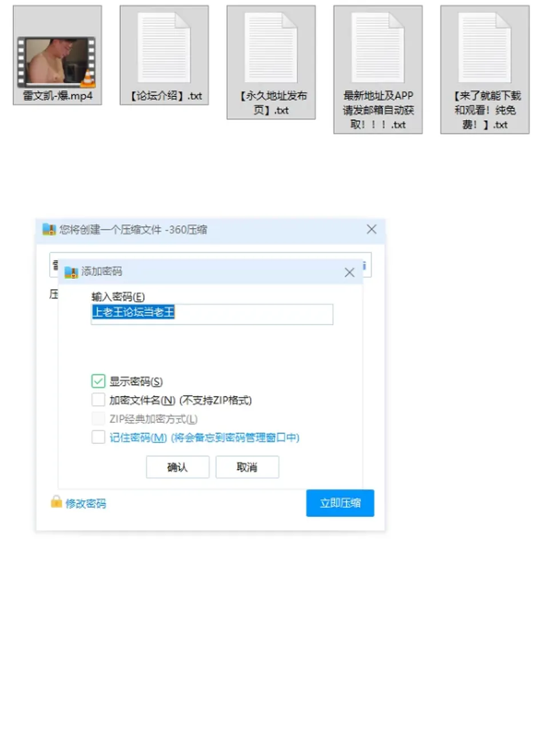The height and width of the screenshot is (756, 549).
Task: Uncheck the 显示密码 checkbox
Action: point(98,381)
